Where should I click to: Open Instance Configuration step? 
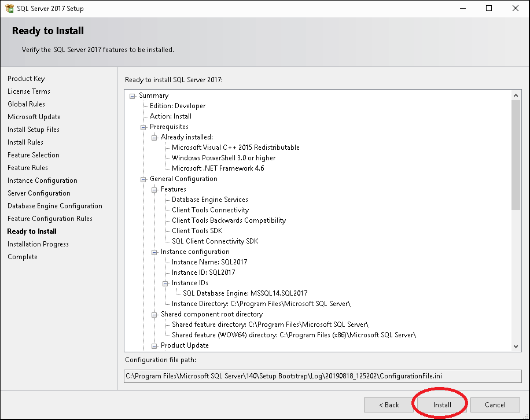pos(42,180)
